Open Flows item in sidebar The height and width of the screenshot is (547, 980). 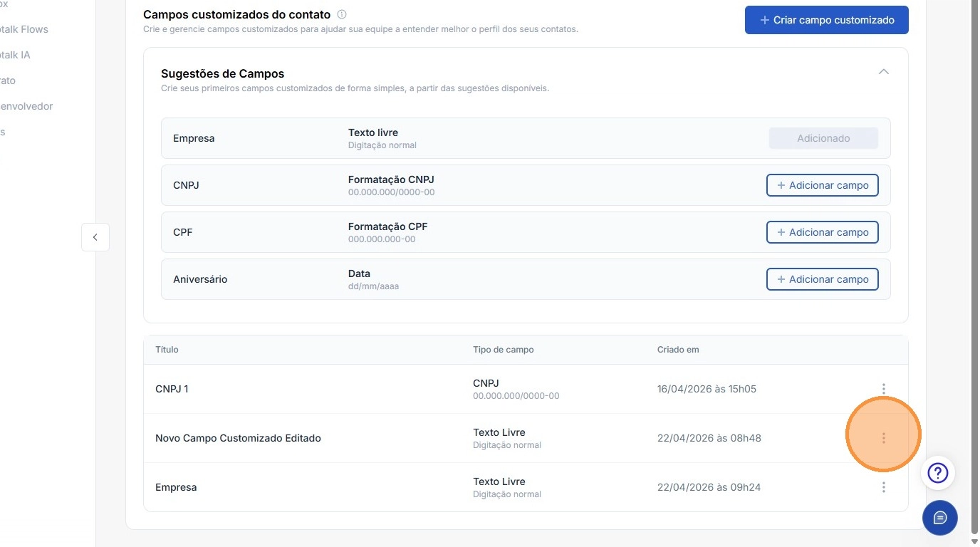(24, 29)
